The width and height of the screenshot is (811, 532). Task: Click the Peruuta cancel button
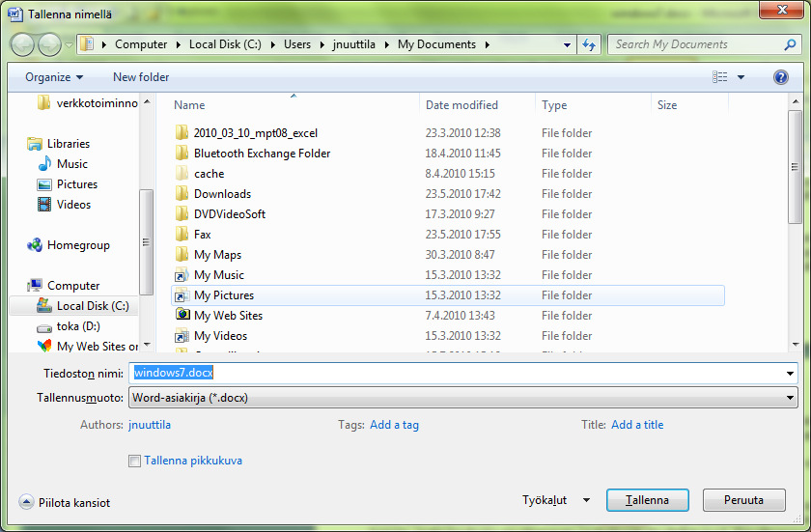click(x=743, y=500)
